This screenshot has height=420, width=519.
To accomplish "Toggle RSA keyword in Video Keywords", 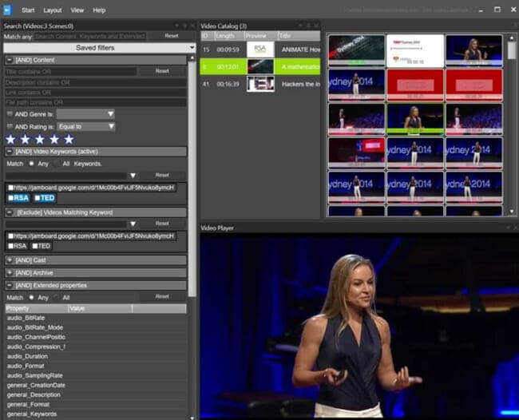I will (18, 198).
